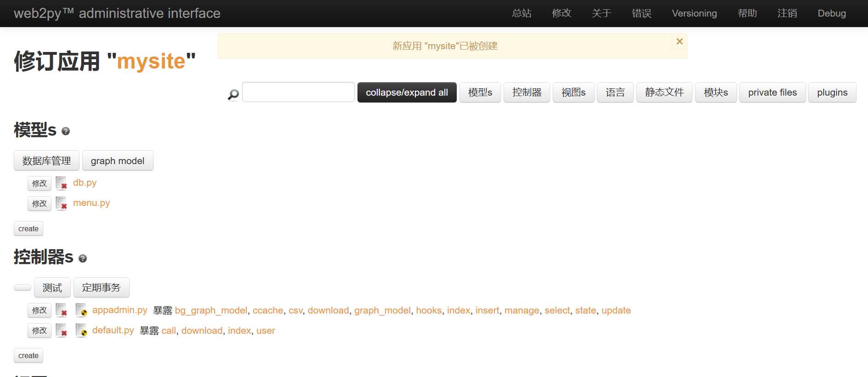Toggle the 控制器s section heading
Screen dimensions: 868x377
[x=44, y=257]
